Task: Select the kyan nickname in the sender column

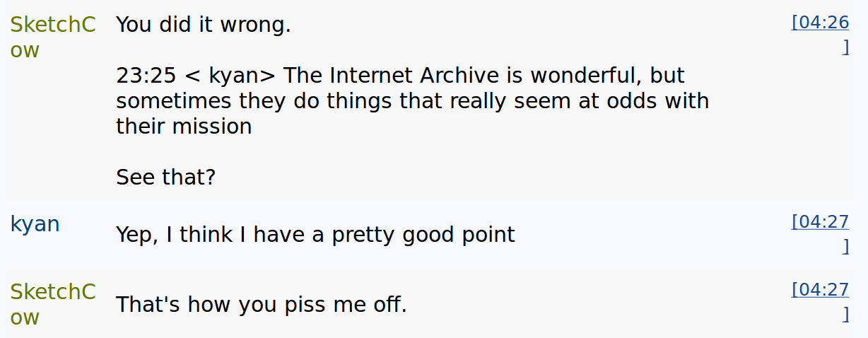Action: (35, 224)
